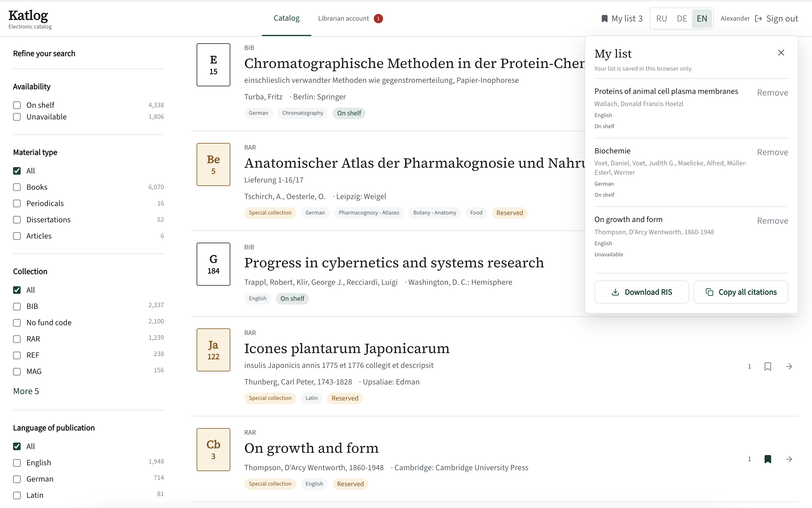The height and width of the screenshot is (508, 812).
Task: Click the Ja 122 shelf mark tile
Action: click(213, 350)
